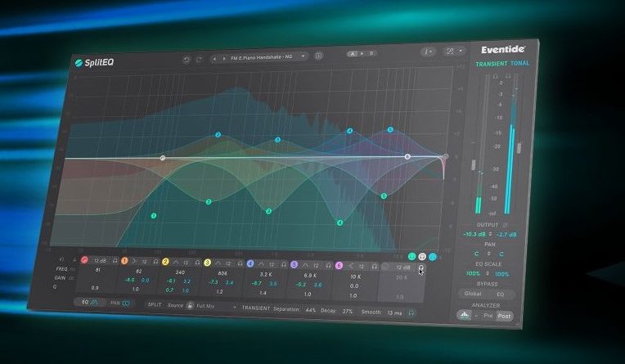Click the transient EQ scale 100% value
This screenshot has height=364, width=625.
(x=473, y=273)
